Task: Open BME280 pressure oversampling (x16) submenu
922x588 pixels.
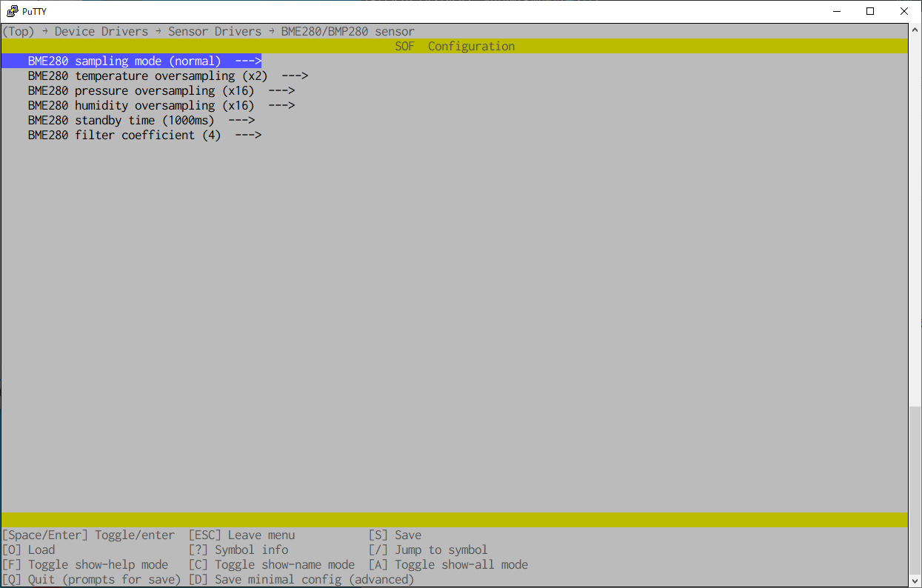Action: pyautogui.click(x=161, y=91)
